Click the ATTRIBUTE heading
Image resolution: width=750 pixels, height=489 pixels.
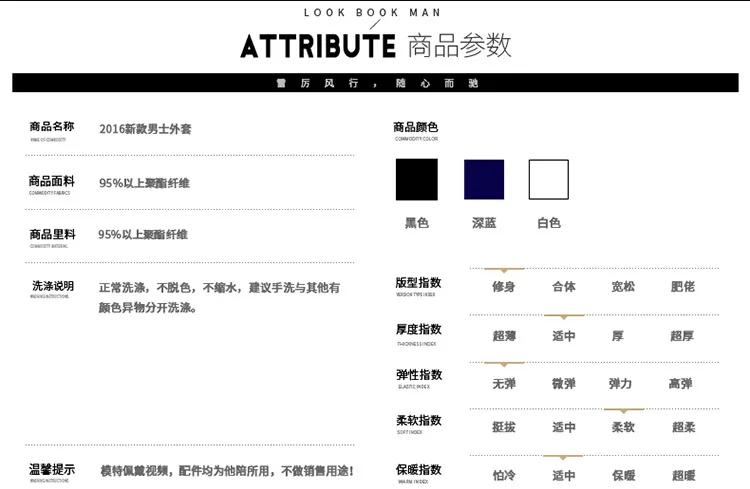(x=318, y=46)
